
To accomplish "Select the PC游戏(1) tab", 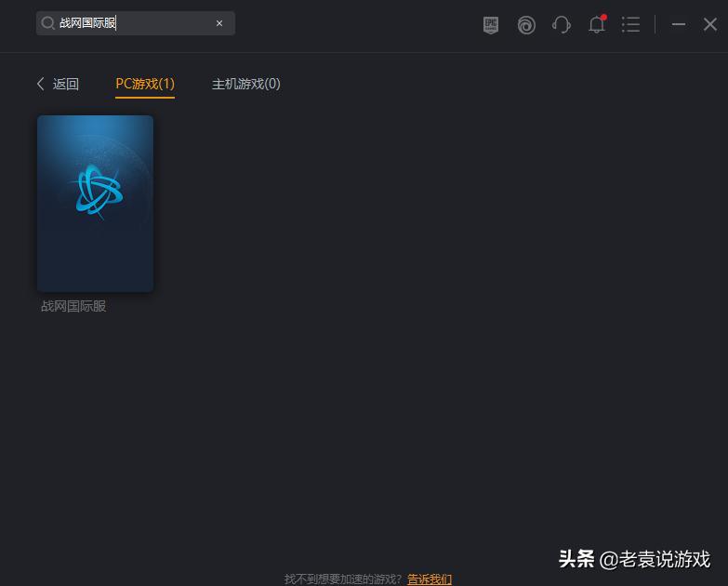I will (x=145, y=84).
